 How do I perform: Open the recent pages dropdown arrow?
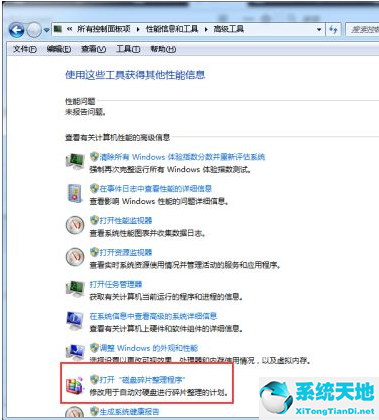(46, 30)
